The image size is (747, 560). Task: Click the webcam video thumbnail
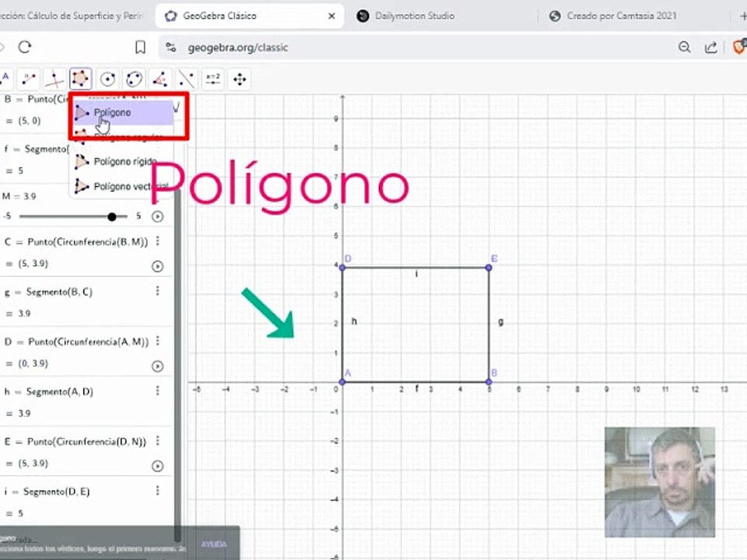click(660, 482)
